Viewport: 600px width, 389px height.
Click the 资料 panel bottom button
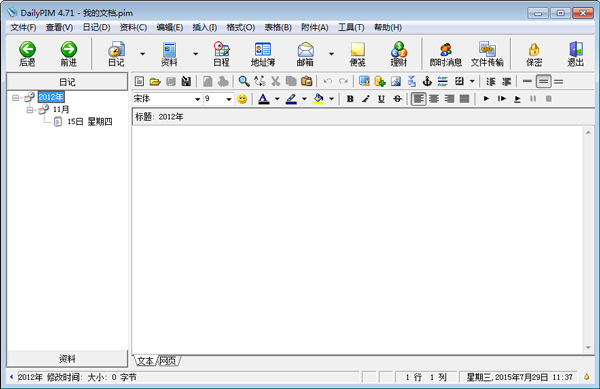(x=67, y=358)
